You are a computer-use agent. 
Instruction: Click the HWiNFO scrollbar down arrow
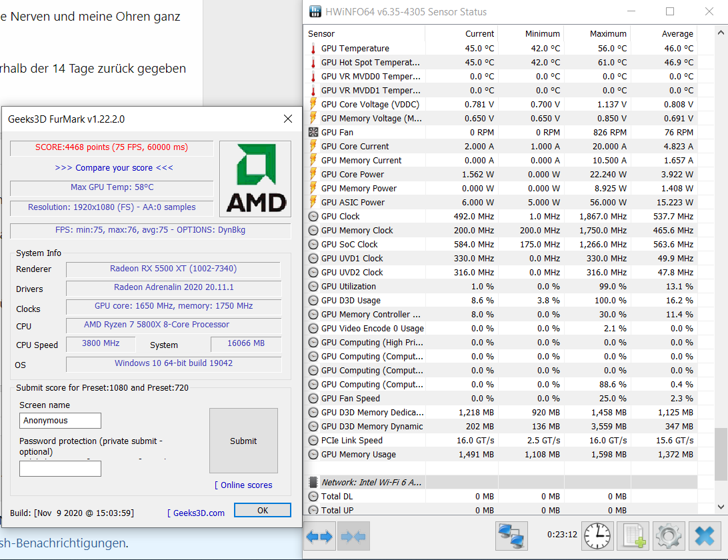(721, 507)
